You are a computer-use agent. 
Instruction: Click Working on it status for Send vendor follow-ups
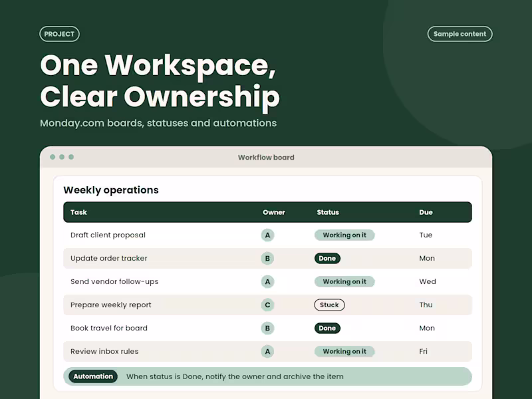pos(344,281)
